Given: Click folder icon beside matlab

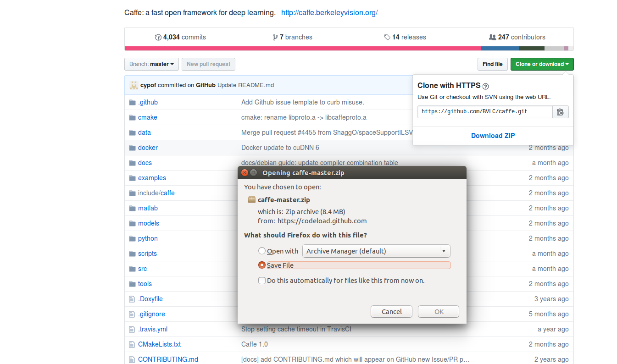Looking at the screenshot, I should (x=133, y=208).
